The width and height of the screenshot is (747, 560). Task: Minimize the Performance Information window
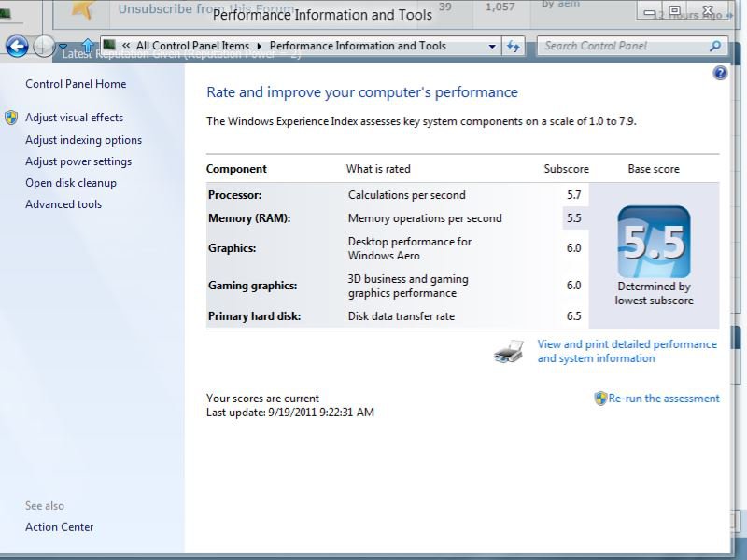tap(649, 11)
